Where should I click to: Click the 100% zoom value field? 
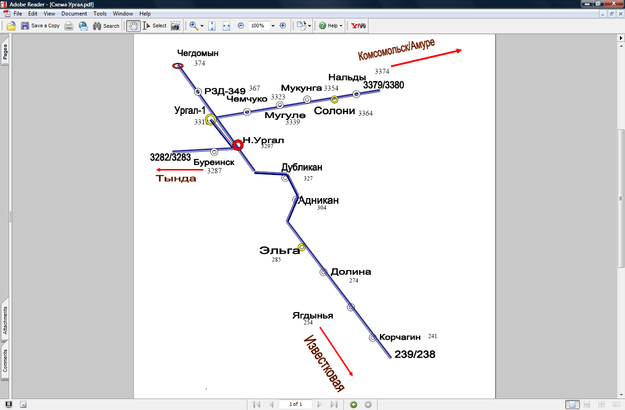tap(258, 26)
